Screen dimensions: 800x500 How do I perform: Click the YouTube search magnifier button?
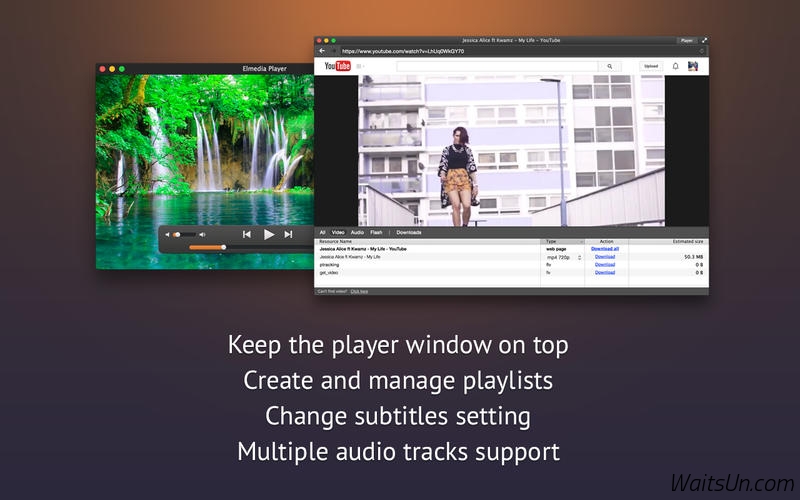pos(610,66)
